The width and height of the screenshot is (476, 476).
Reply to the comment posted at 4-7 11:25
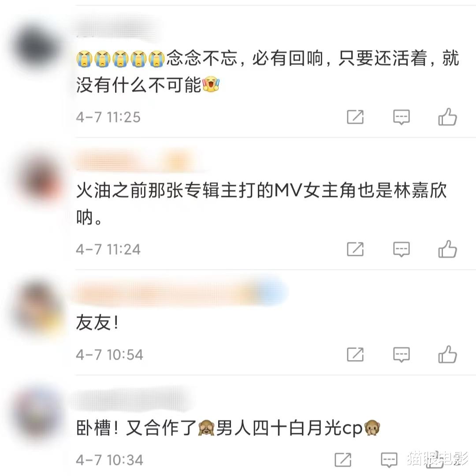402,117
